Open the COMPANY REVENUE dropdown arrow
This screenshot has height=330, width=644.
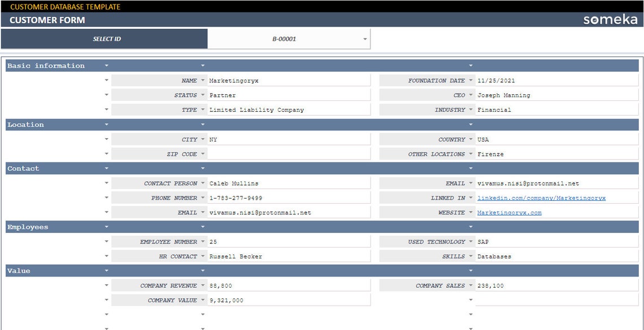coord(202,285)
